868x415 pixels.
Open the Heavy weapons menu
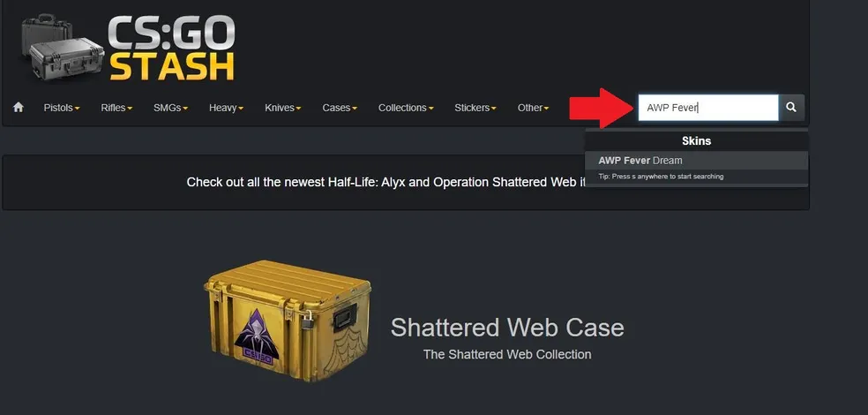pyautogui.click(x=226, y=108)
